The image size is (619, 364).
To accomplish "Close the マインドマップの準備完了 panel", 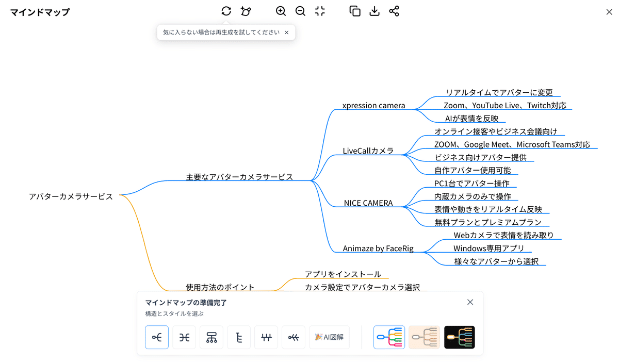I will [470, 302].
